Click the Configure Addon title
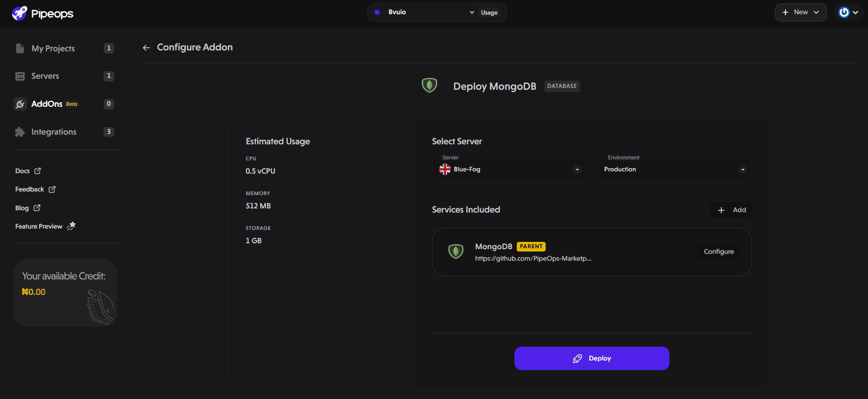 coord(195,47)
